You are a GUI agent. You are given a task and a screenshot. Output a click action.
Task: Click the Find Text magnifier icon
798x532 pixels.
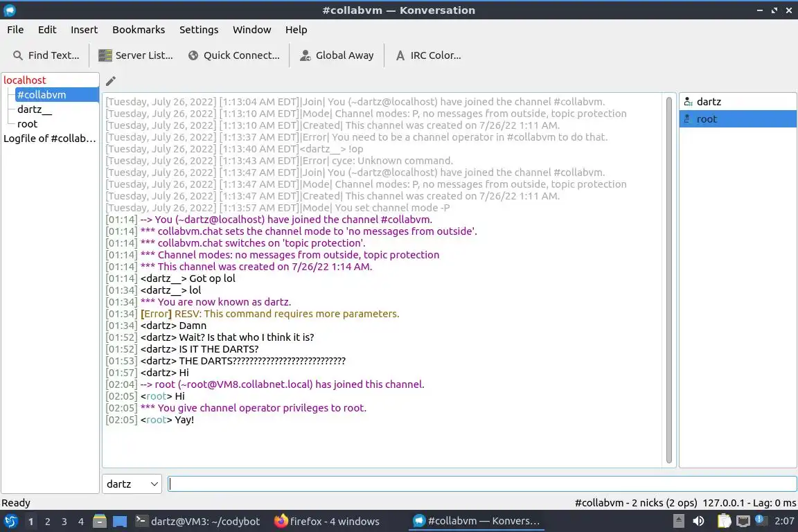coord(18,55)
